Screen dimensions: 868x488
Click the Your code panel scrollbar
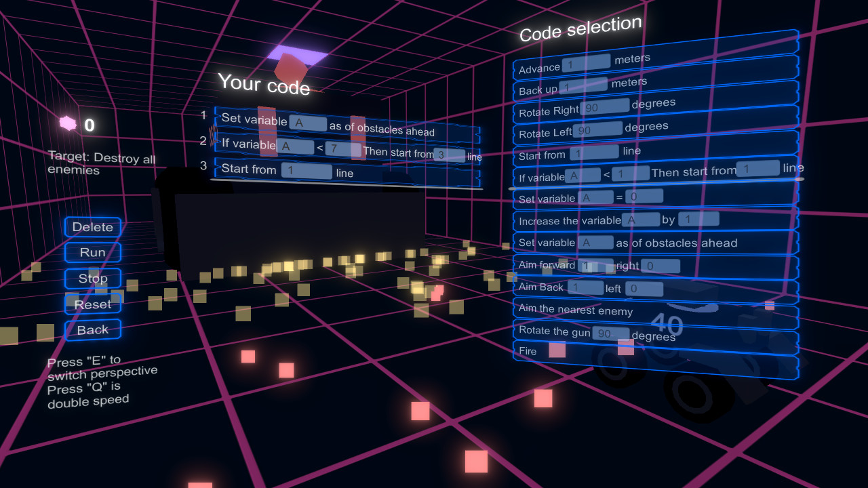point(347,184)
